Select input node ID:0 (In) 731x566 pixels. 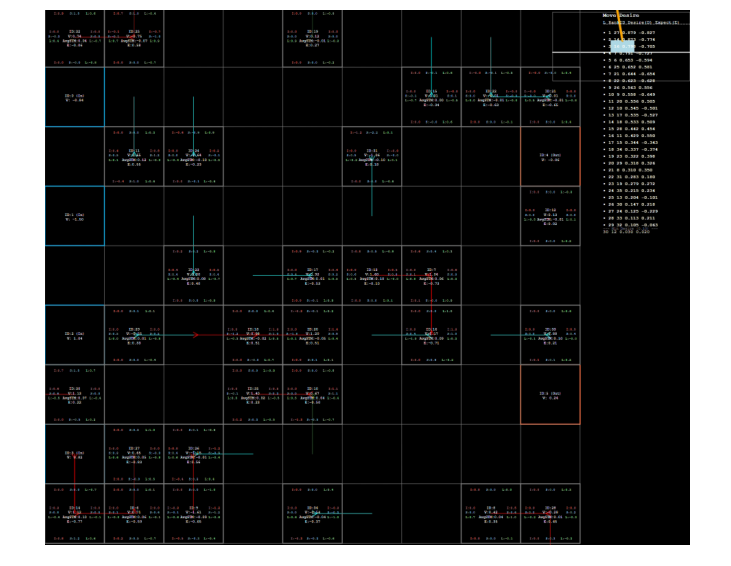(74, 97)
